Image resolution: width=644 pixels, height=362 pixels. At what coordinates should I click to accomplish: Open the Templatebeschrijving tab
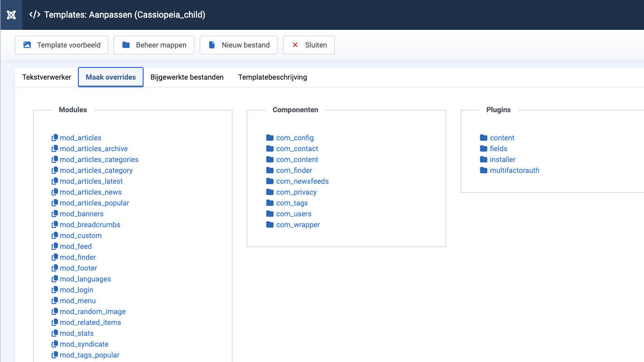point(272,77)
